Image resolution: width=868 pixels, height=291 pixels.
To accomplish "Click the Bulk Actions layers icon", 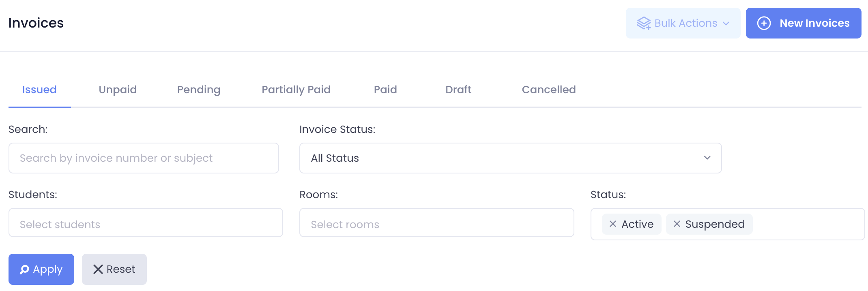I will [x=644, y=23].
